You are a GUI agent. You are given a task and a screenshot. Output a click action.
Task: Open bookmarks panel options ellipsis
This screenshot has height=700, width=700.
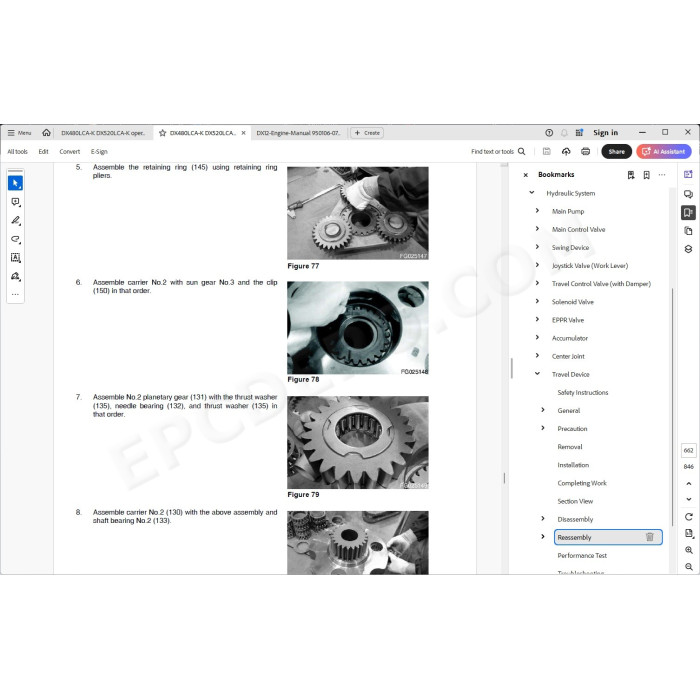tap(662, 175)
